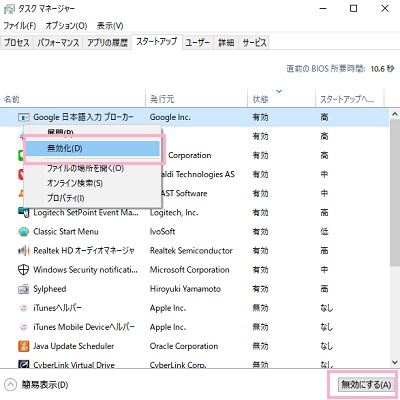Click the Classic Start Menu shell icon
This screenshot has width=400, height=400.
(x=23, y=232)
